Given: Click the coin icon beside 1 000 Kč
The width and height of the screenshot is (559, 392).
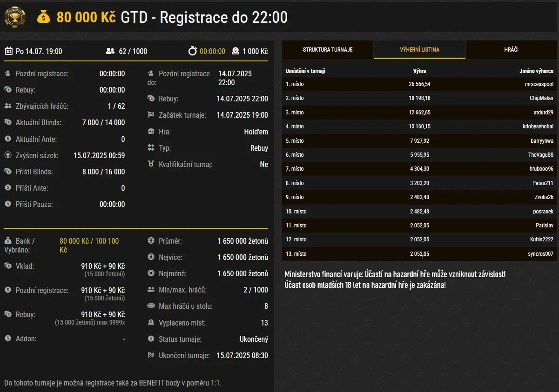Looking at the screenshot, I should tap(236, 51).
